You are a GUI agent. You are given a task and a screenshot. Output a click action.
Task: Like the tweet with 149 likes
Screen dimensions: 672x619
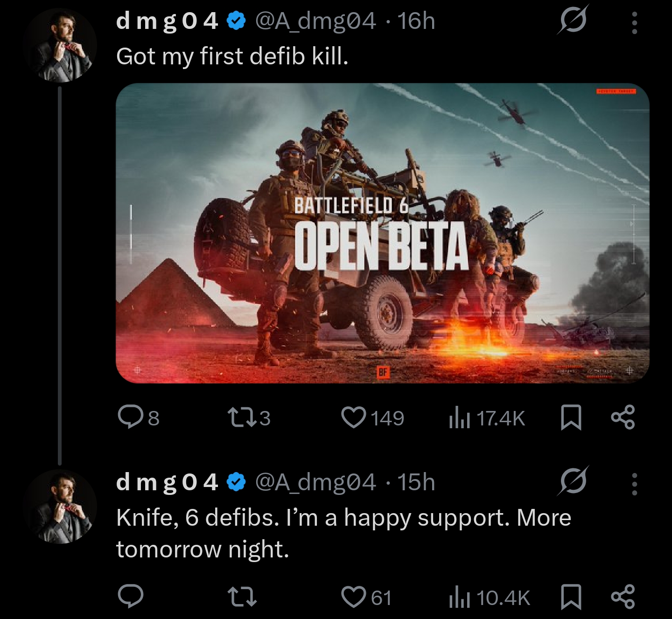372,417
